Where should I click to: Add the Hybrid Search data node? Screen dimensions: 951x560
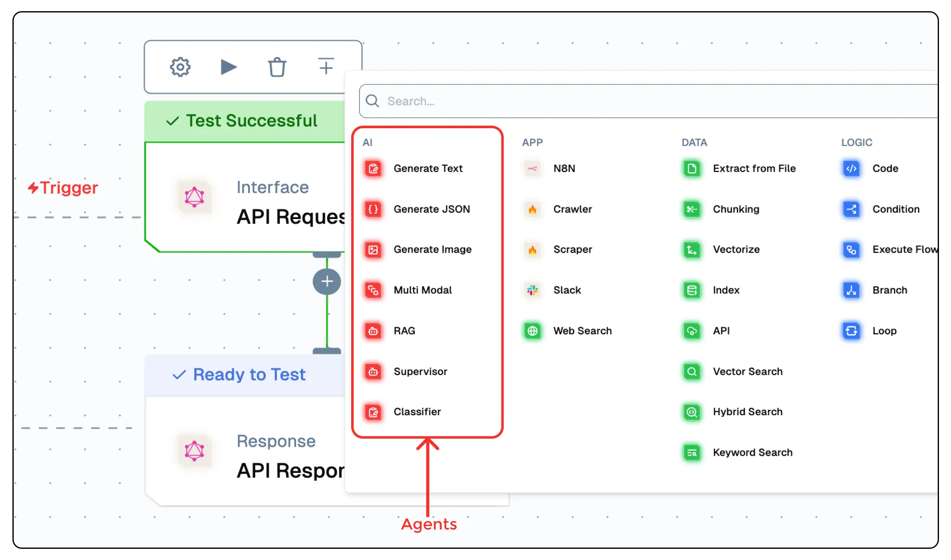[747, 411]
